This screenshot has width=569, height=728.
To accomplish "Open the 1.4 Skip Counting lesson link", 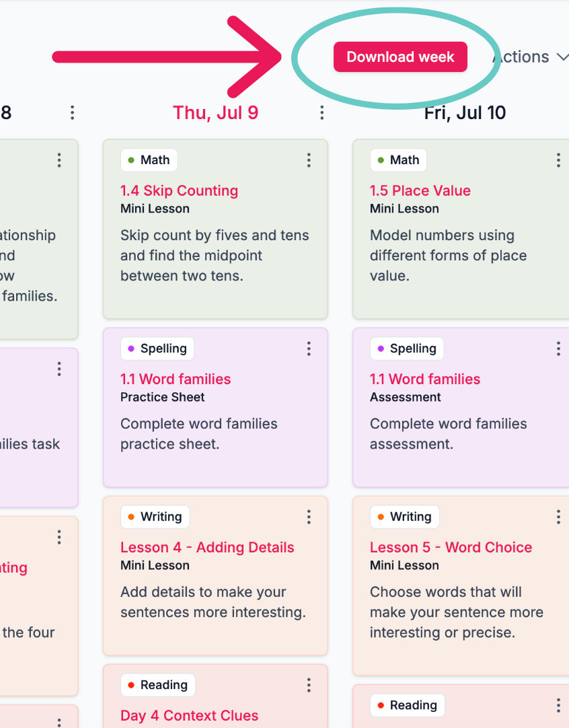I will coord(179,190).
